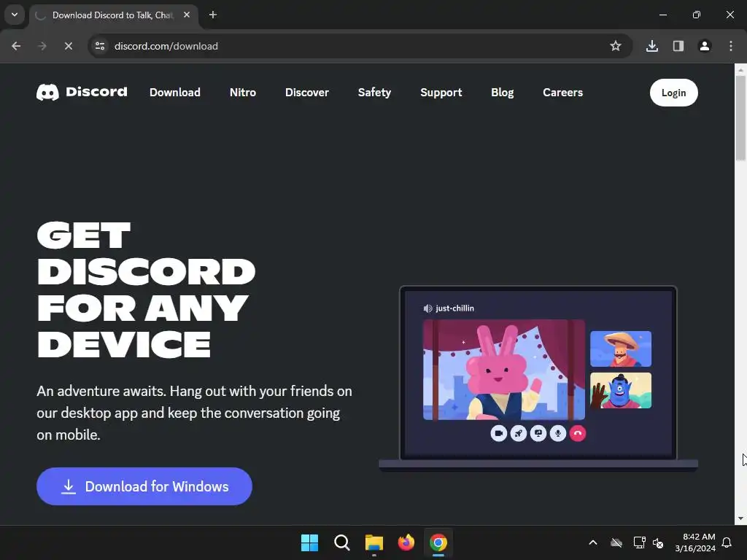The image size is (747, 560).
Task: Open the Support nav link
Action: 441,93
